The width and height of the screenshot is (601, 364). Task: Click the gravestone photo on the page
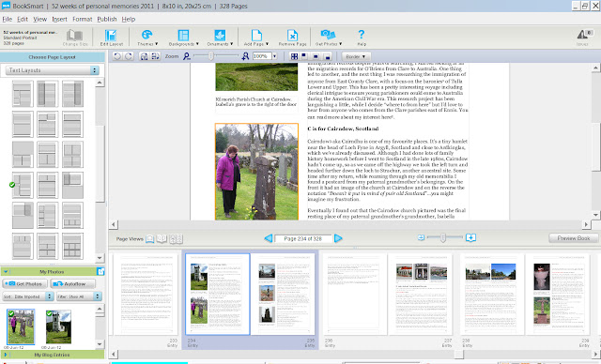tap(256, 172)
